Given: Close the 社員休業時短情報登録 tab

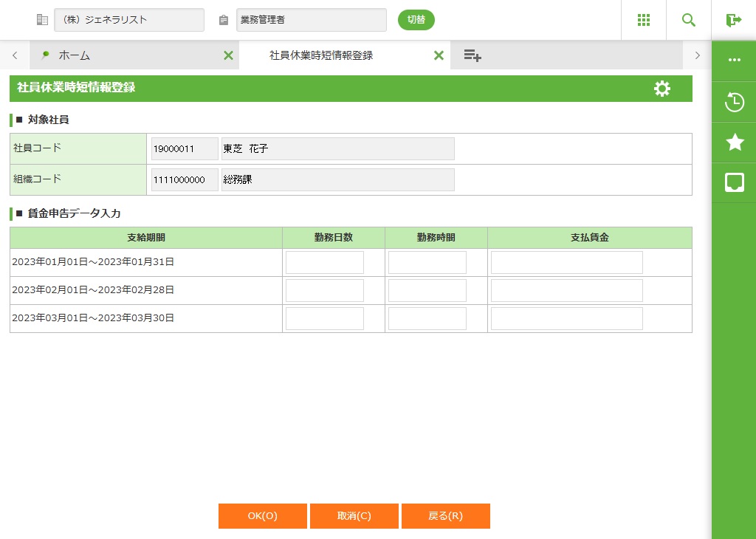Looking at the screenshot, I should coord(439,55).
